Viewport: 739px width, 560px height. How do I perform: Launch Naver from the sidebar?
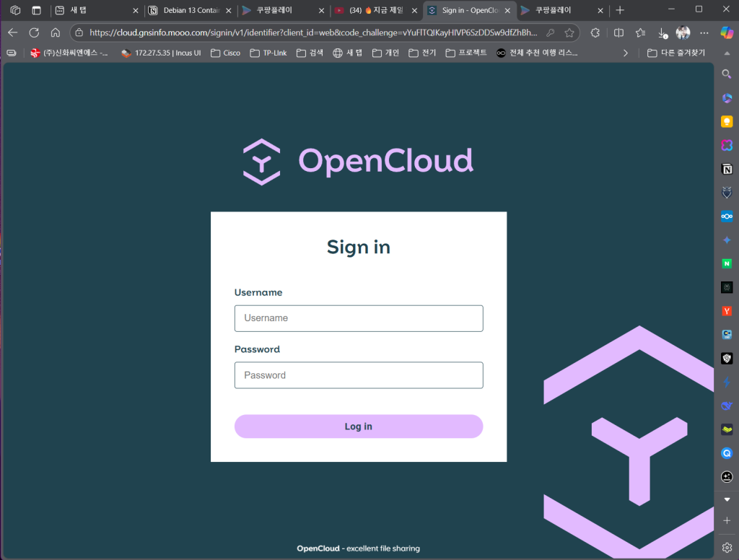[x=727, y=263]
